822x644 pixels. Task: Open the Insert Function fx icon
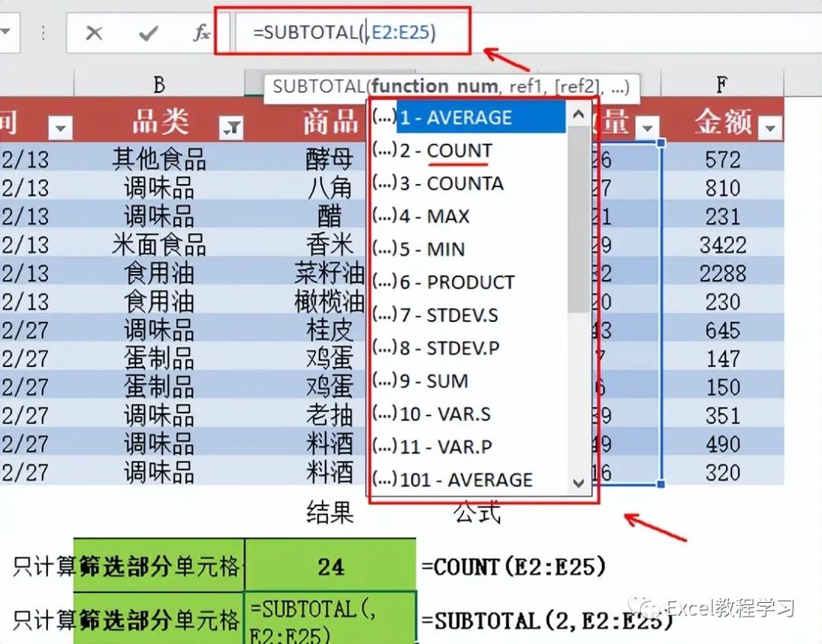[201, 33]
